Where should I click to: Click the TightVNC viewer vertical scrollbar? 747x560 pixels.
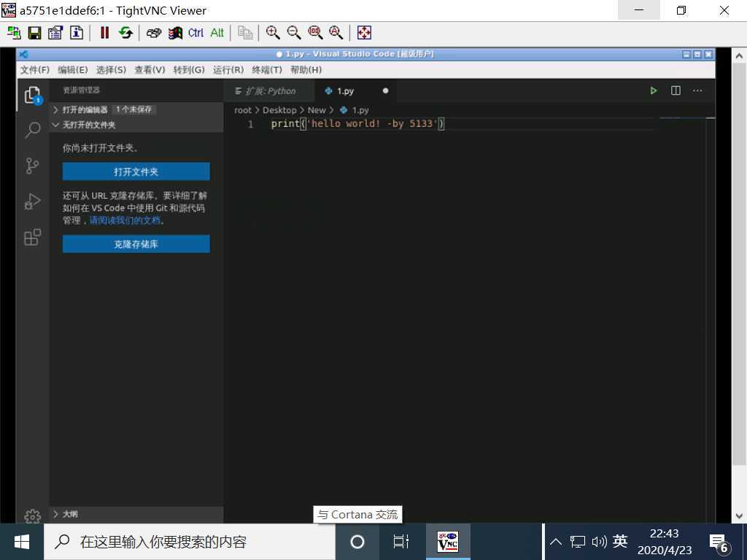(x=739, y=264)
